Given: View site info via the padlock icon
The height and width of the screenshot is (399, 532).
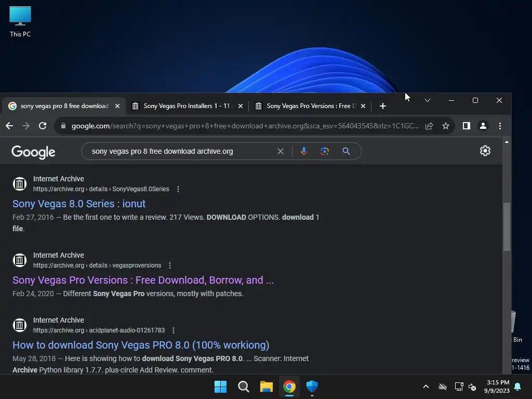Looking at the screenshot, I should (63, 126).
